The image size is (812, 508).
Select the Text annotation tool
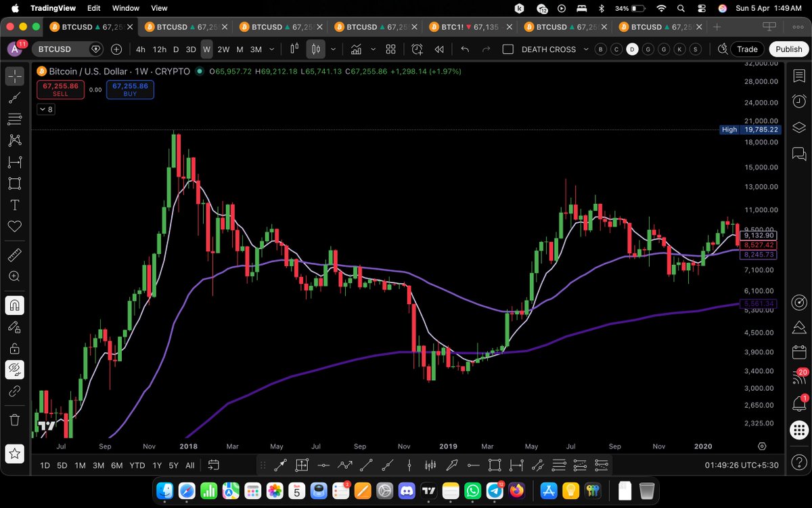[x=15, y=205]
